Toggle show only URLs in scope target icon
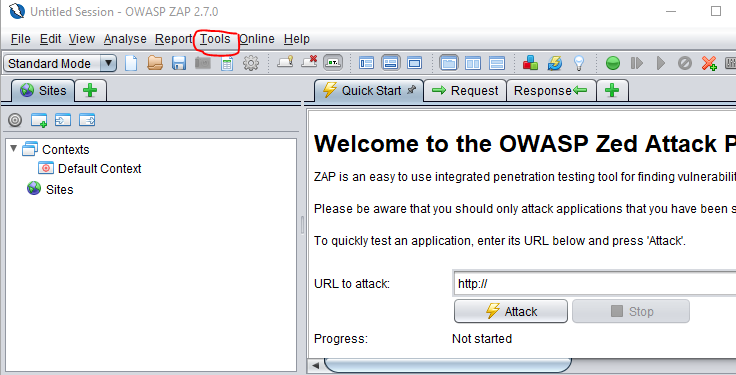 coord(15,120)
